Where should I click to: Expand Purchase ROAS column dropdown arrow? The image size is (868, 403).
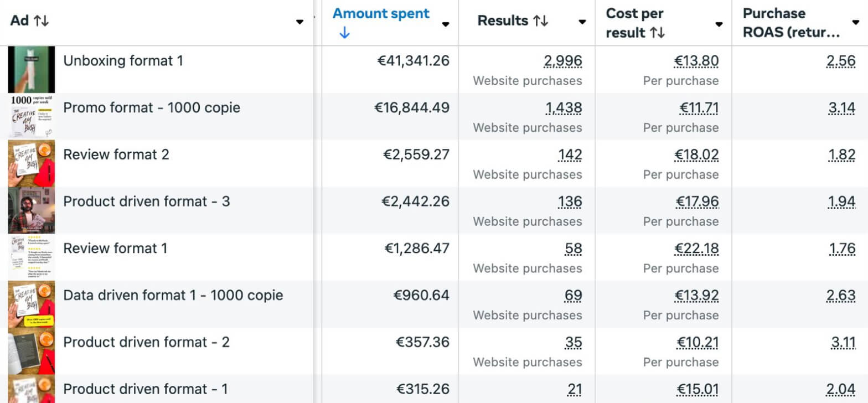856,23
